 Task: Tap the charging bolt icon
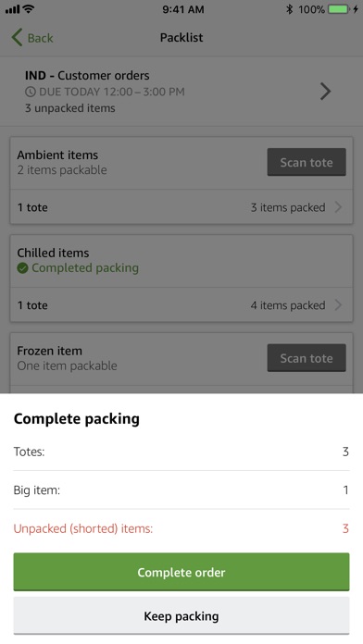(x=356, y=9)
